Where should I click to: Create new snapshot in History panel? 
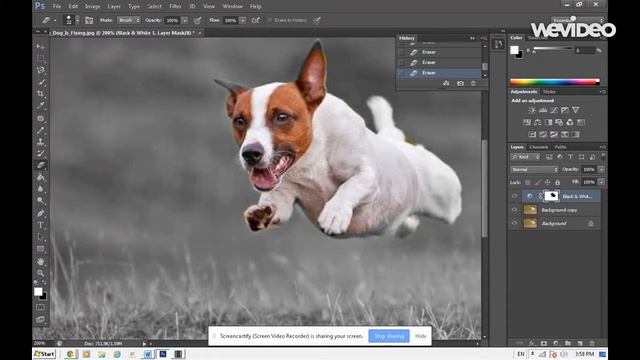(460, 83)
